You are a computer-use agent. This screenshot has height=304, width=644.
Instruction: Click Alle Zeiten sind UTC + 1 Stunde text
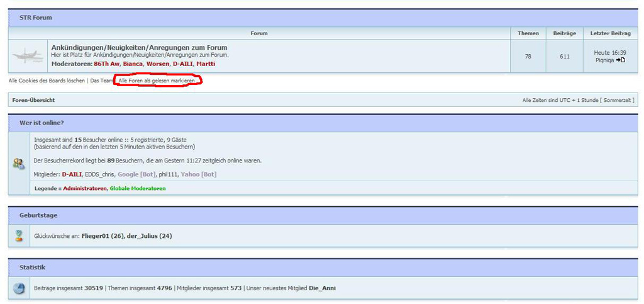[x=579, y=100]
